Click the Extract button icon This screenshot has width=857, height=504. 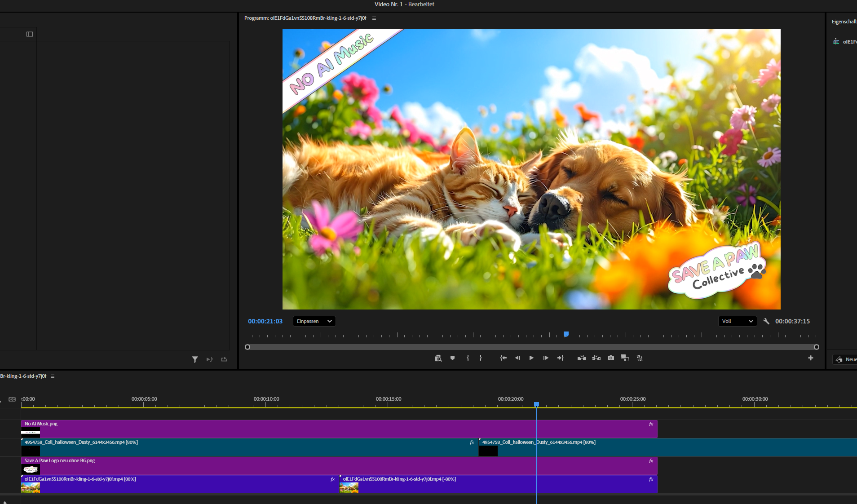(596, 358)
